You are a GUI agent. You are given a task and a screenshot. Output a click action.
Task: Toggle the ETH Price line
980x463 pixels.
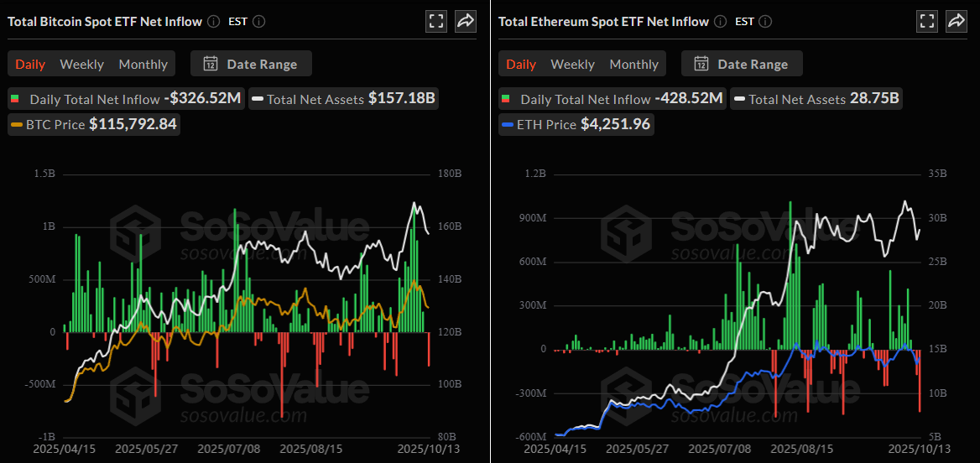point(576,124)
